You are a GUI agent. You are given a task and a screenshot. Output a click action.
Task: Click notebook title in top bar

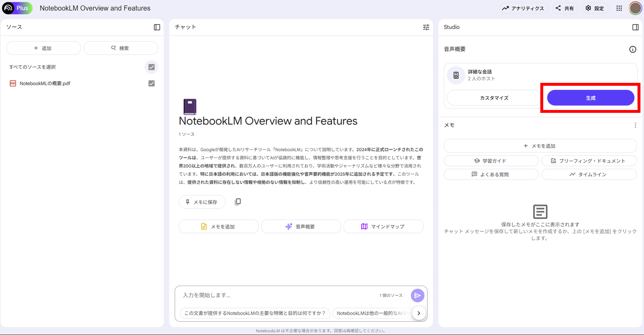[95, 8]
